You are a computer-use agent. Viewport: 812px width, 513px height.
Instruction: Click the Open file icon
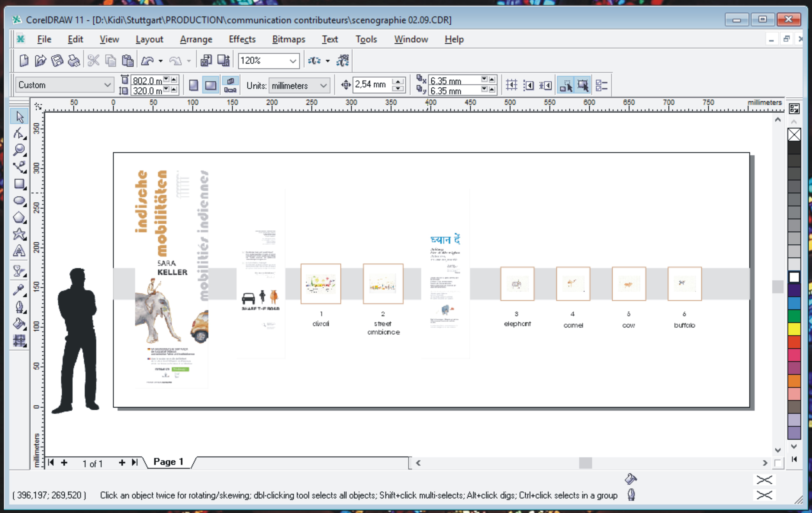pos(40,61)
